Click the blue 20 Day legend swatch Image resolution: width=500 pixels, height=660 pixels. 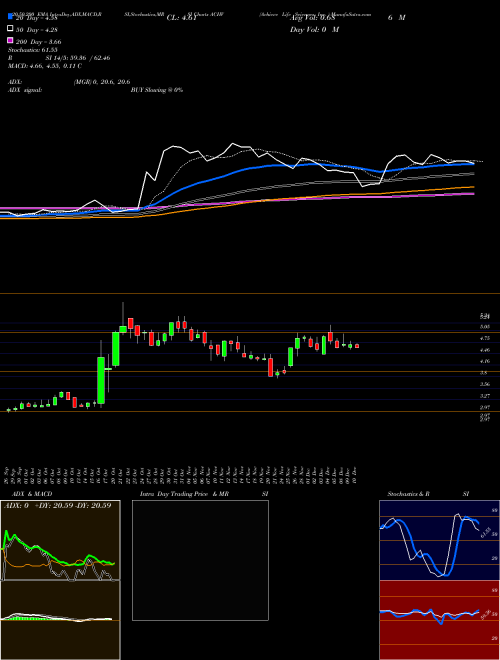click(10, 17)
